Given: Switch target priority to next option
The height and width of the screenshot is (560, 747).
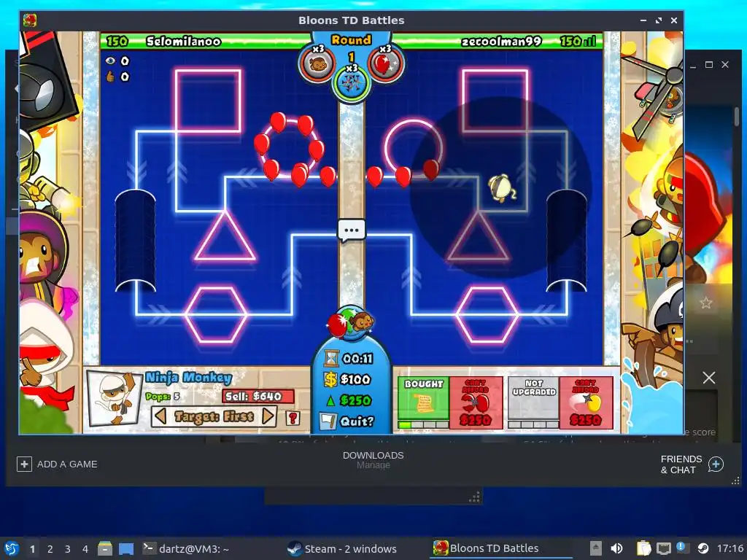Looking at the screenshot, I should (x=268, y=416).
